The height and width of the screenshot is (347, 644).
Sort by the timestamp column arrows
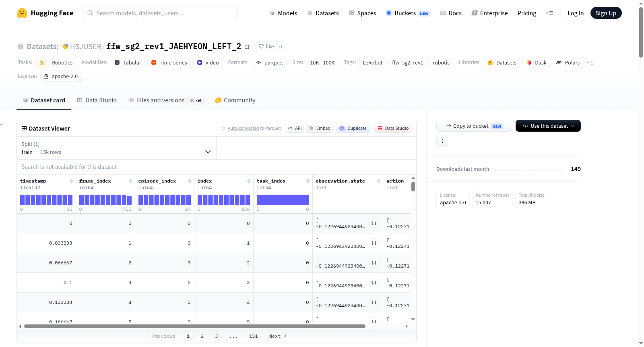click(x=71, y=181)
